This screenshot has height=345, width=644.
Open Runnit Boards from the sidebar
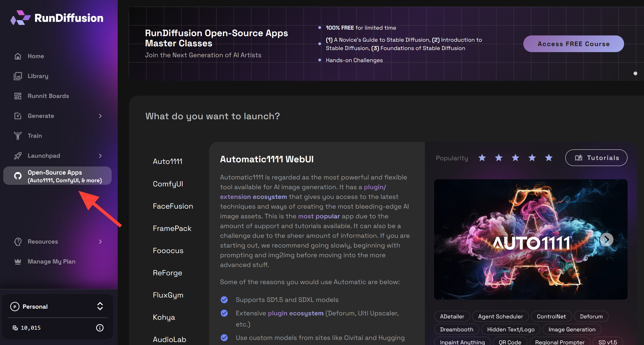pos(48,96)
